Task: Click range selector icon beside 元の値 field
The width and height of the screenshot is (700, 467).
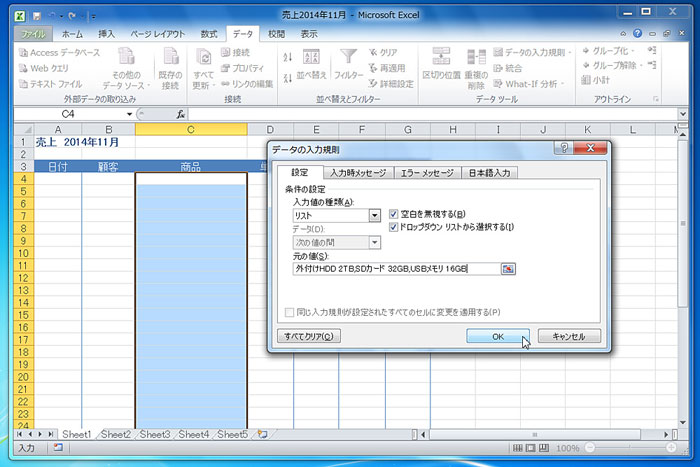Action: (508, 268)
